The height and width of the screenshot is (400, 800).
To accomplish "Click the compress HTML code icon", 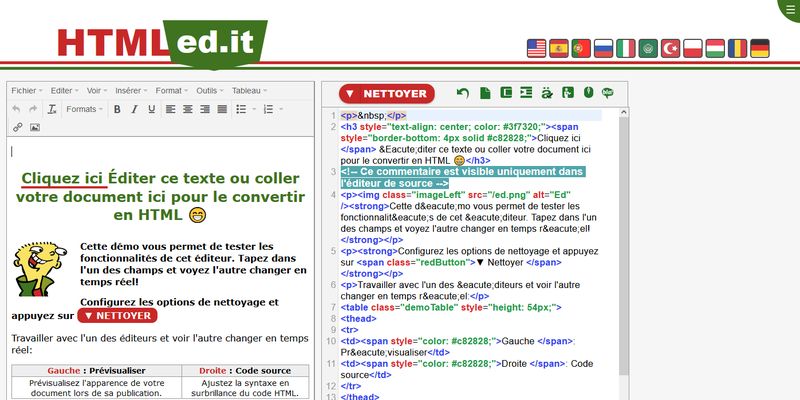I will (x=506, y=92).
